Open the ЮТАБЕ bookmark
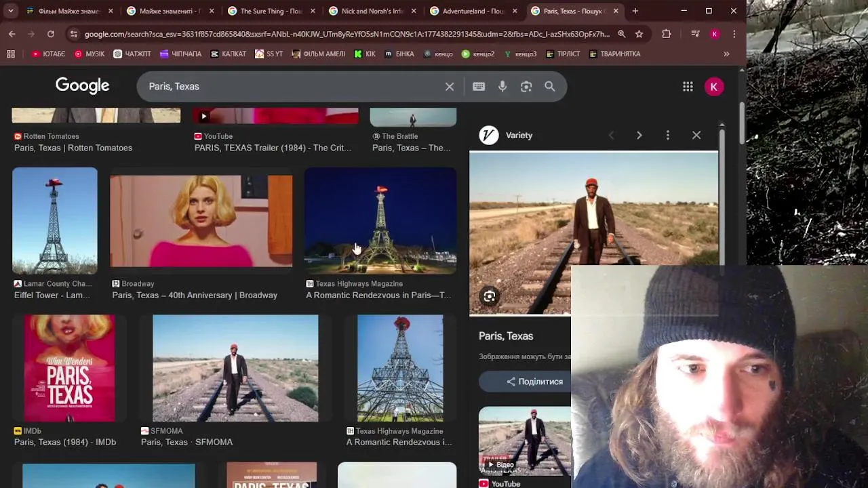The image size is (868, 488). coord(48,54)
